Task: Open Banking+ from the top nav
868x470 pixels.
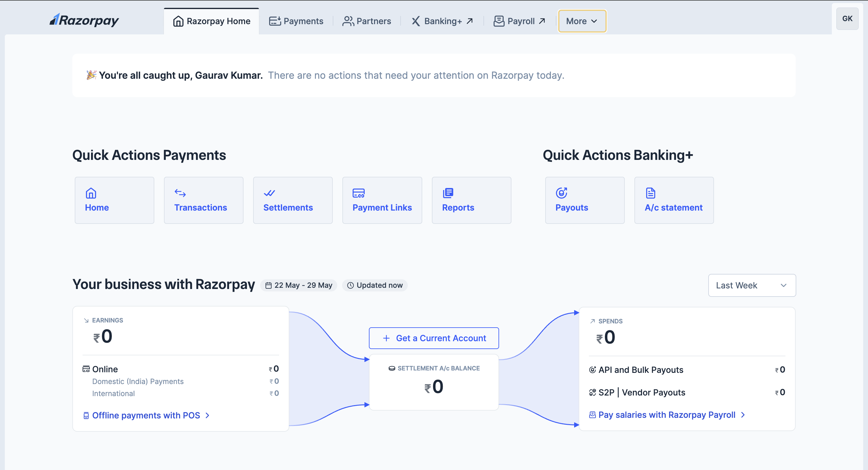Action: pos(442,21)
